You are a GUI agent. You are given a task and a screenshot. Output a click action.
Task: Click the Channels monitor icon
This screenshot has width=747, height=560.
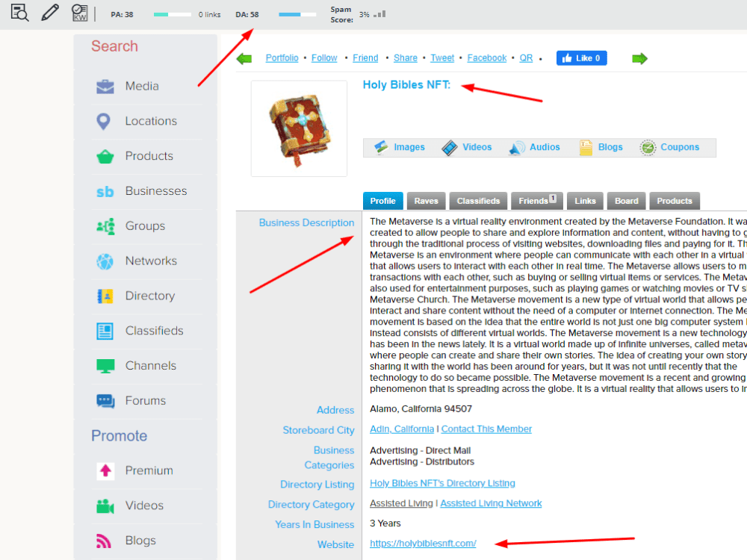coord(105,366)
